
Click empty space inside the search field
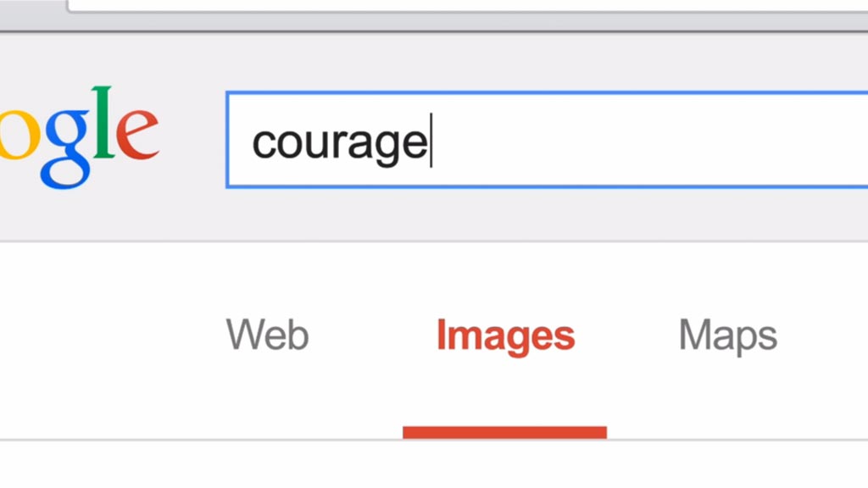click(x=648, y=141)
